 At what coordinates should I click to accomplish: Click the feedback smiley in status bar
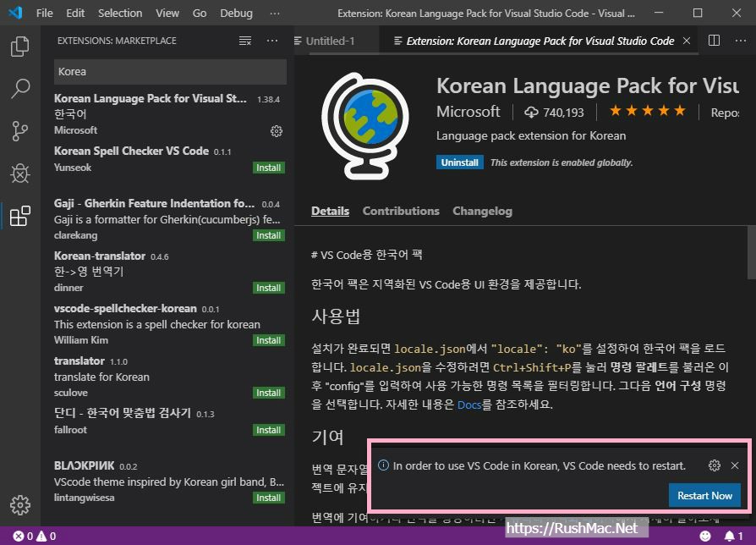pos(705,536)
